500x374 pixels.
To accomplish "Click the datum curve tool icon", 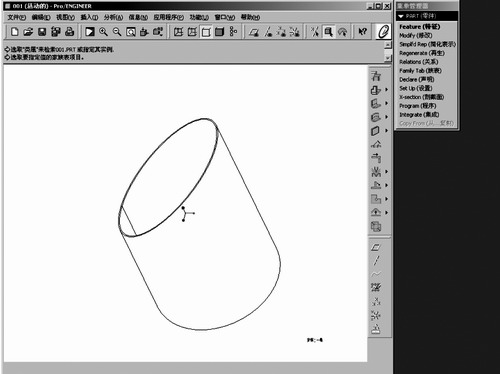I will pos(376,274).
